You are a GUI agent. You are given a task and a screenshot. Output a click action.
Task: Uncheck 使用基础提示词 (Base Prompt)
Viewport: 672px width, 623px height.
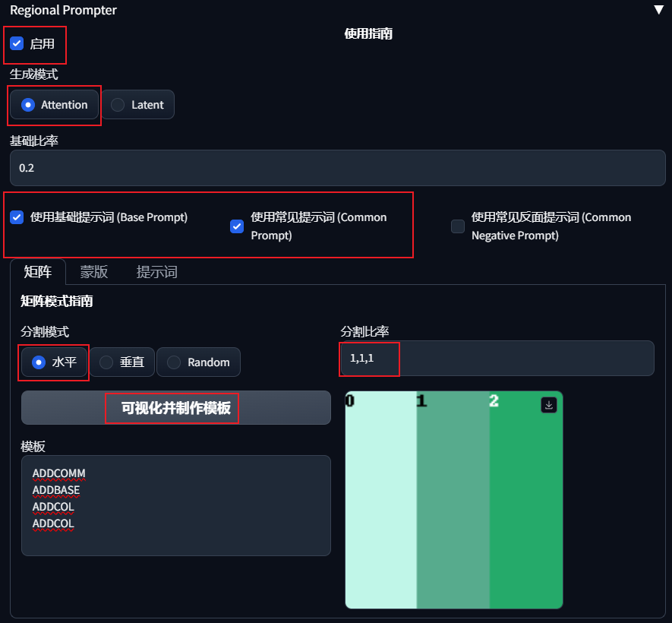point(17,217)
